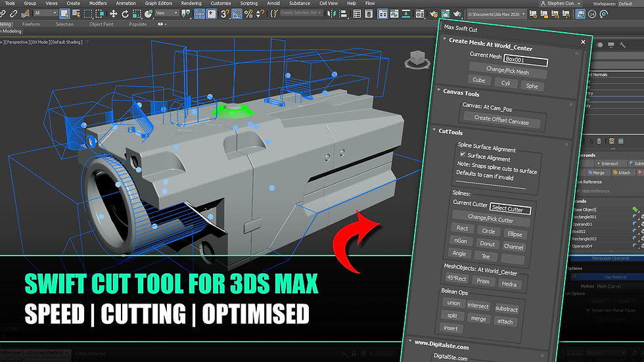The image size is (644, 362).
Task: Toggle the Select and Manipulate icon
Action: [x=200, y=14]
